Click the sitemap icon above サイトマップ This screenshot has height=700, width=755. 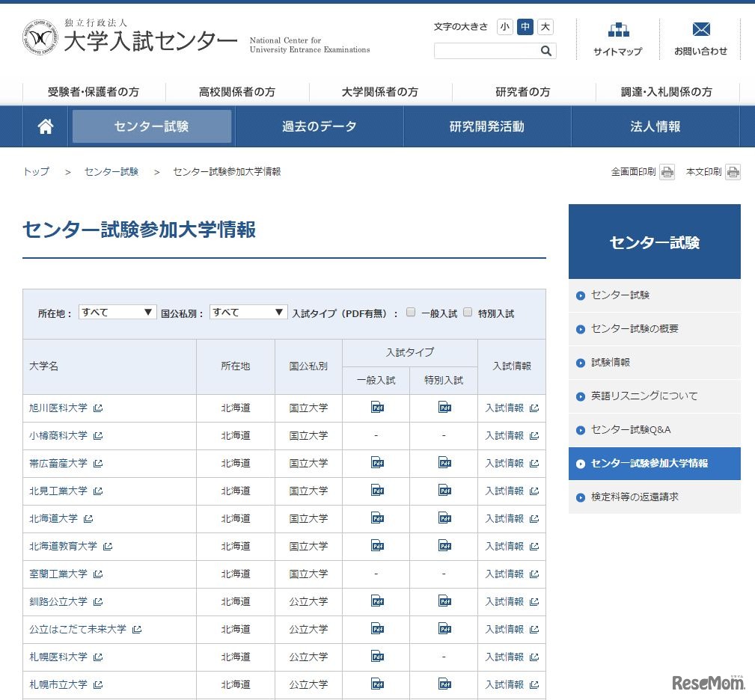click(x=617, y=31)
